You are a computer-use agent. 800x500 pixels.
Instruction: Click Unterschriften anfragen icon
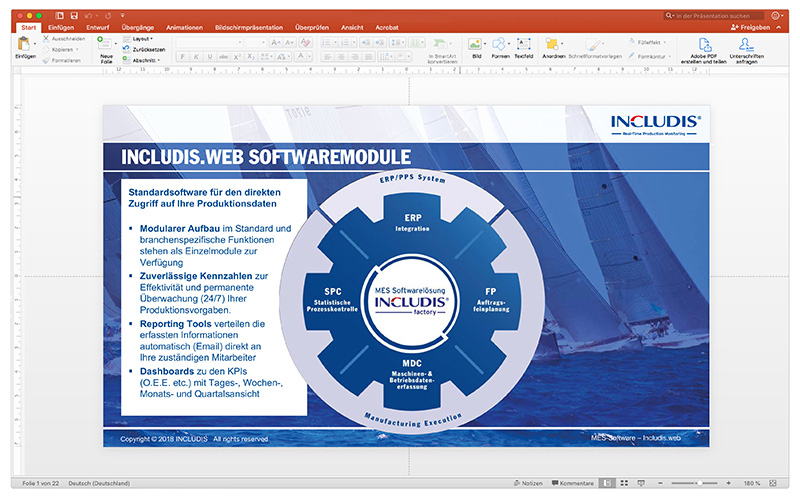746,45
